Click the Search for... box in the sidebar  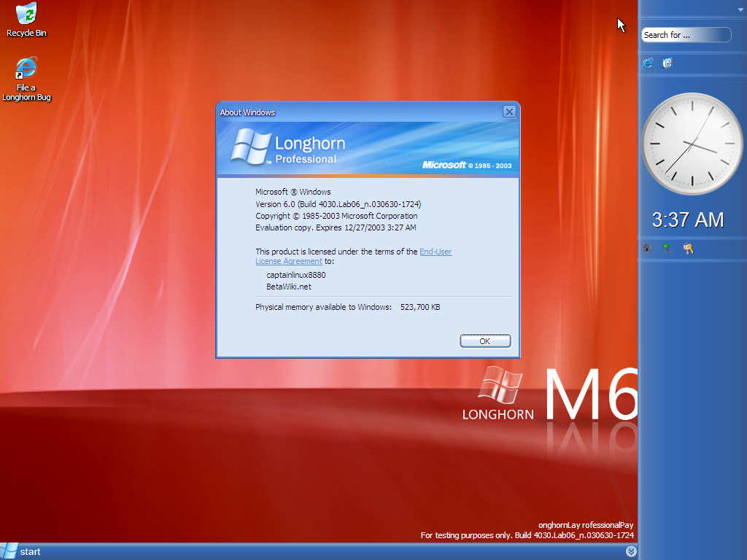tap(686, 35)
